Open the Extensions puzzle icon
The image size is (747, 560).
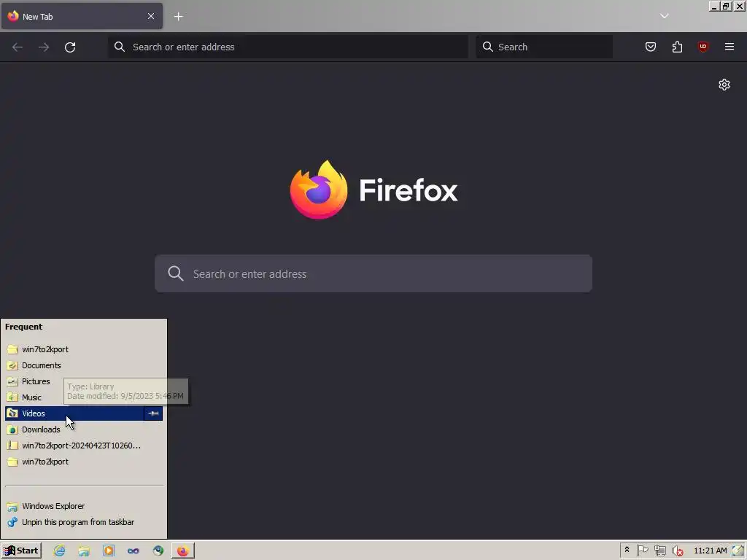tap(677, 47)
